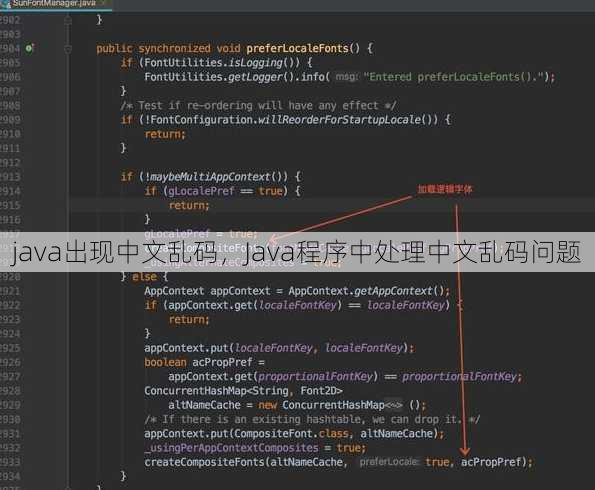Toggle the fold marker above the preferLocaleFonts method
Screen dimensions: 595x490
point(68,19)
